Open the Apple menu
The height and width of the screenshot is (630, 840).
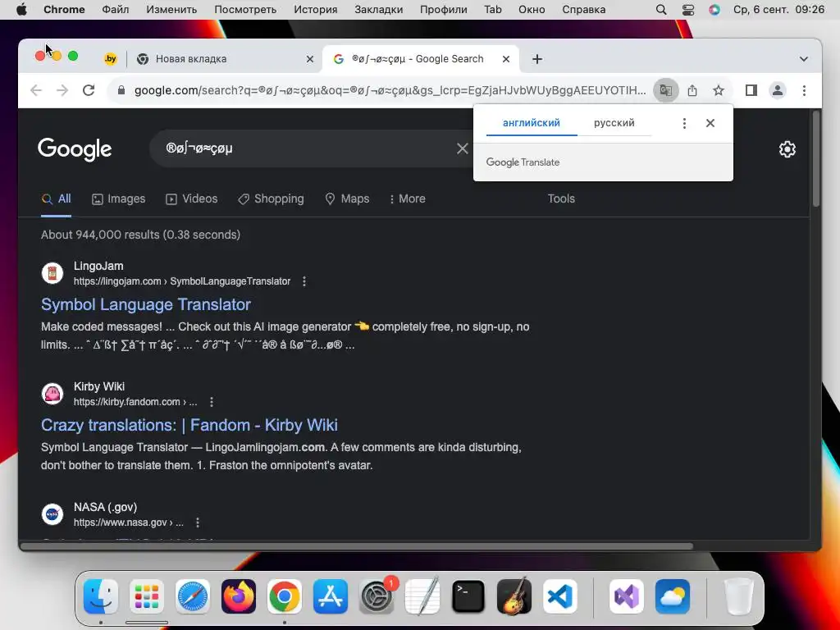(x=21, y=10)
